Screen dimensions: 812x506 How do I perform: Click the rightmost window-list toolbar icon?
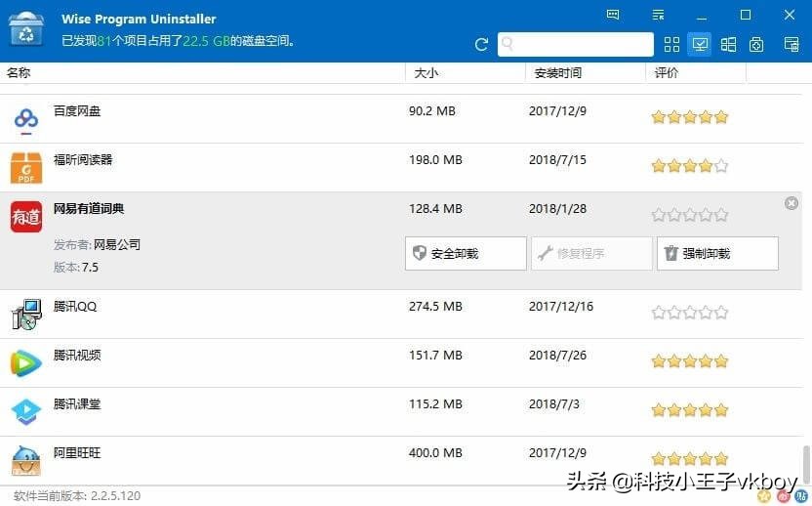click(792, 45)
